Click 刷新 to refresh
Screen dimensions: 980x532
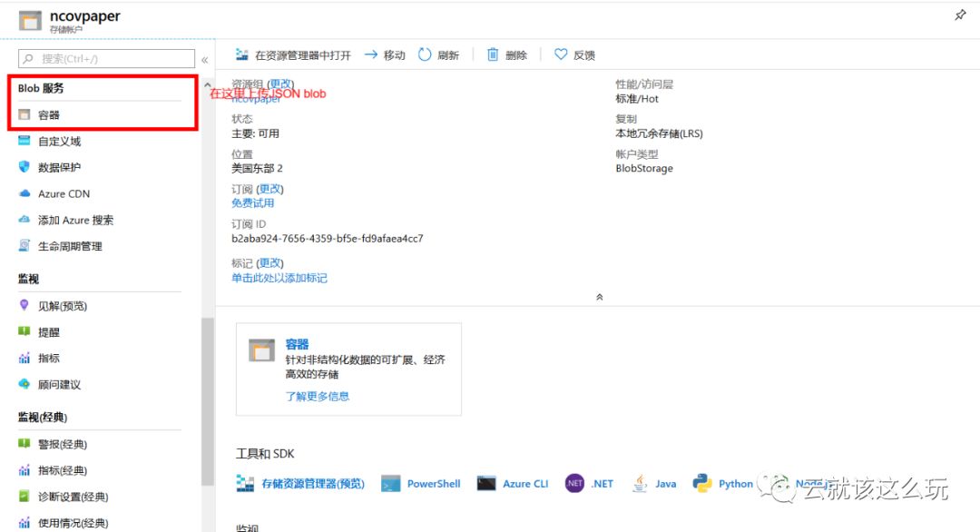click(438, 55)
